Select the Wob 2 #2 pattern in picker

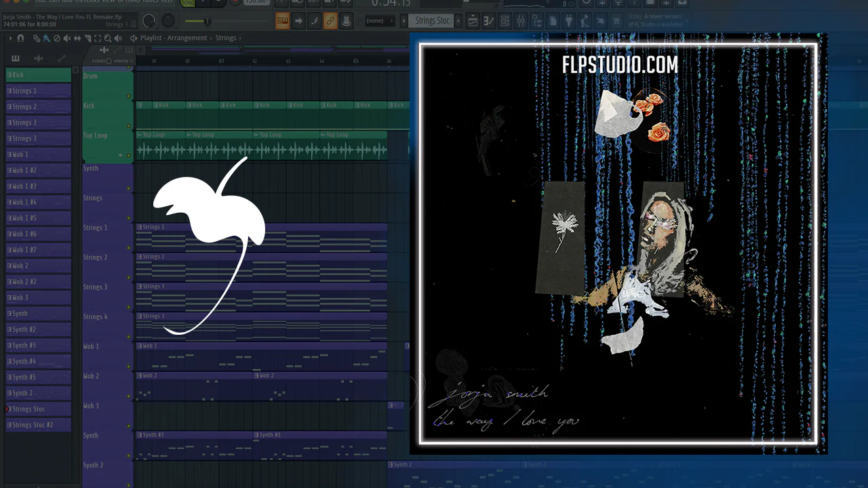click(x=39, y=281)
